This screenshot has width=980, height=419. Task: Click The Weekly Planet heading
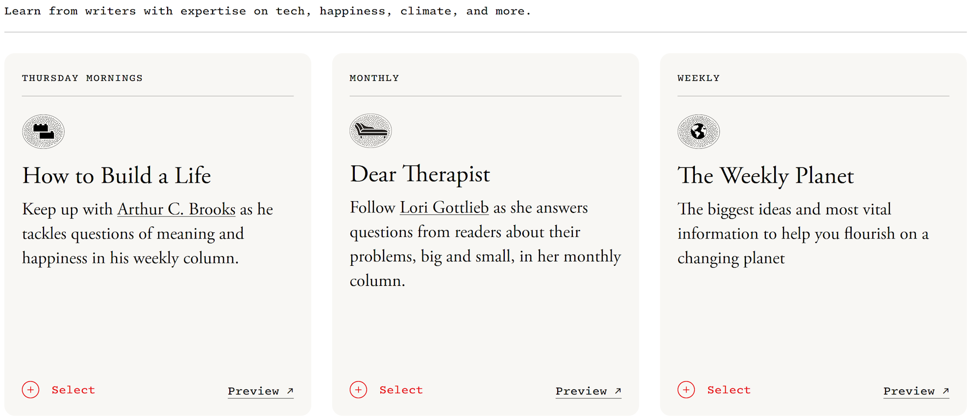pos(765,175)
